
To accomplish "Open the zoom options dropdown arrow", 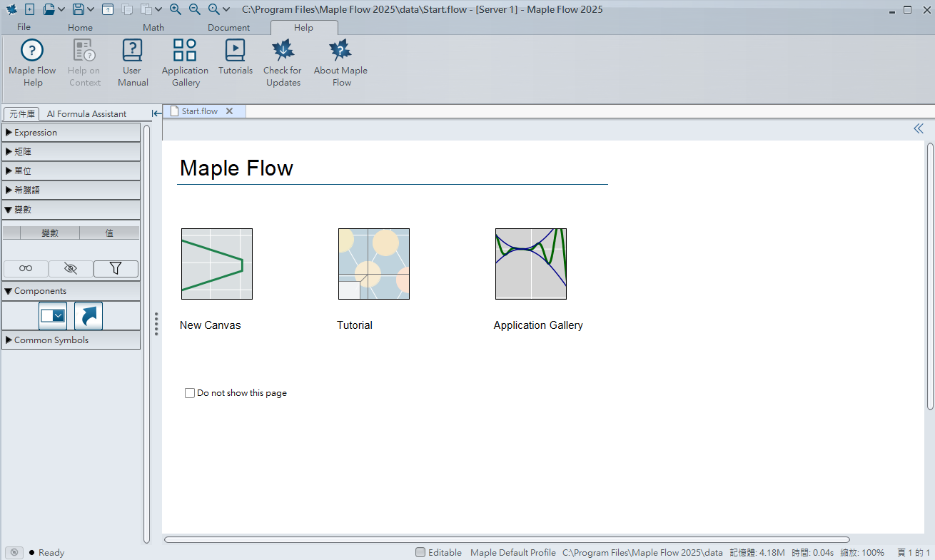I will tap(226, 9).
